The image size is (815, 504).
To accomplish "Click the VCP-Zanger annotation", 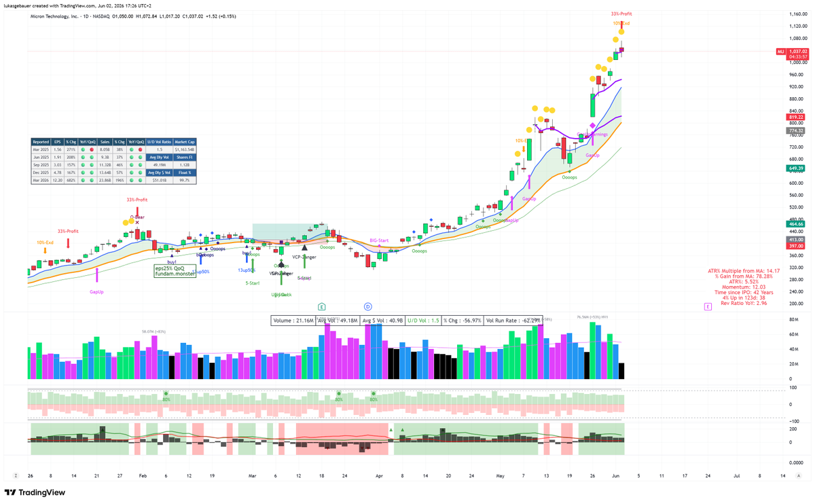I will pyautogui.click(x=304, y=257).
